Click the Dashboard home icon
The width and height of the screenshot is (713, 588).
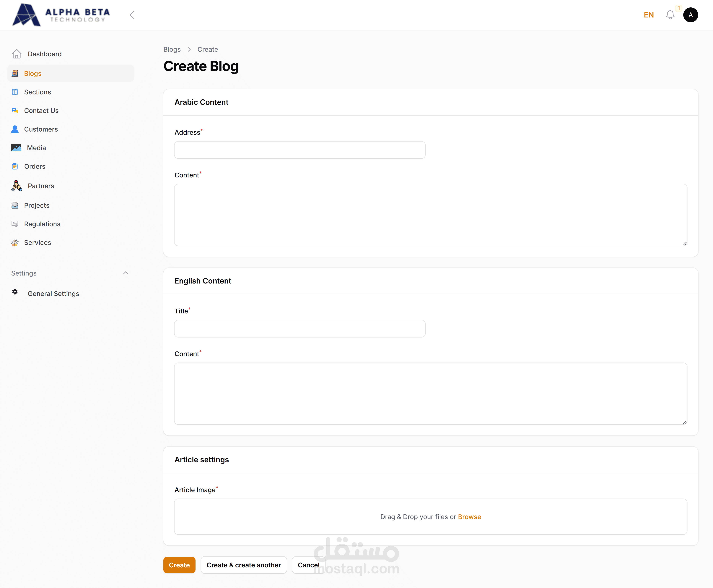click(17, 54)
